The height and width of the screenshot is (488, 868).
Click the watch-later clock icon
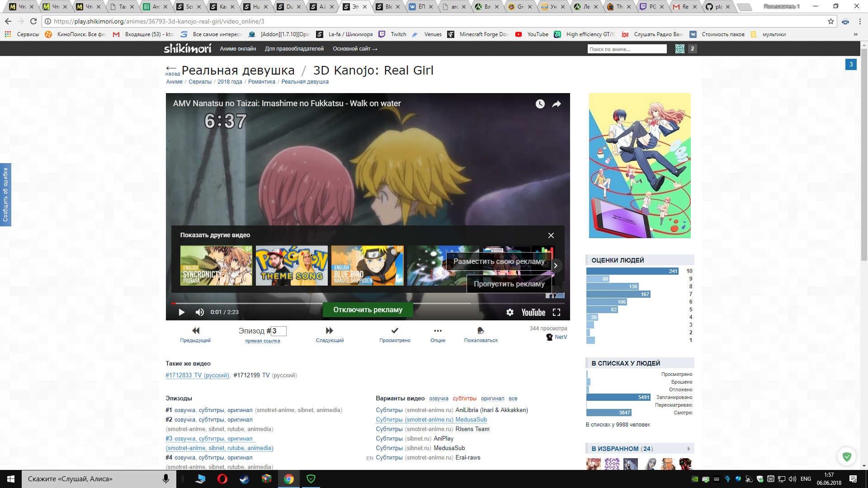coord(539,104)
